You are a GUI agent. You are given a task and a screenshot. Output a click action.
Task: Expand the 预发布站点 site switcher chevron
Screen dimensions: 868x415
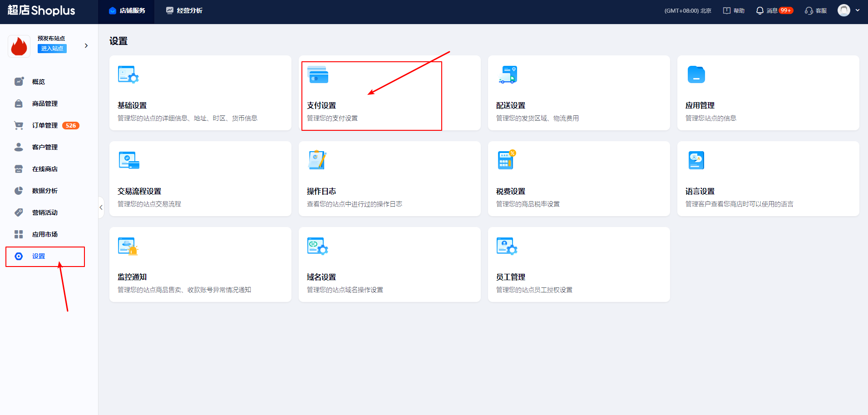86,46
